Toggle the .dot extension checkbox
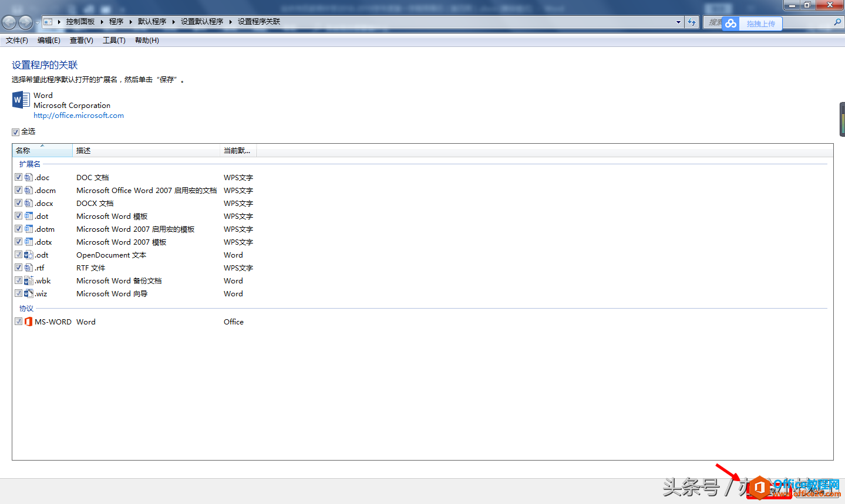 [x=18, y=216]
